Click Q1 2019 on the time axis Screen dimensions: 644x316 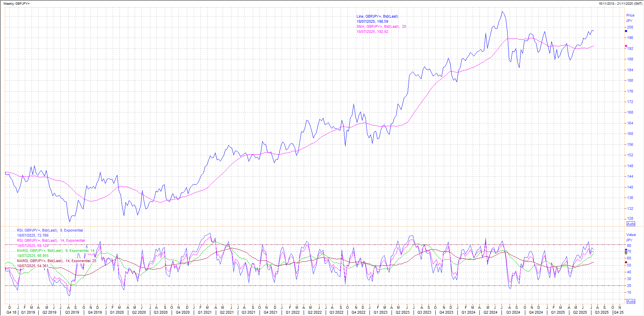[x=28, y=312]
